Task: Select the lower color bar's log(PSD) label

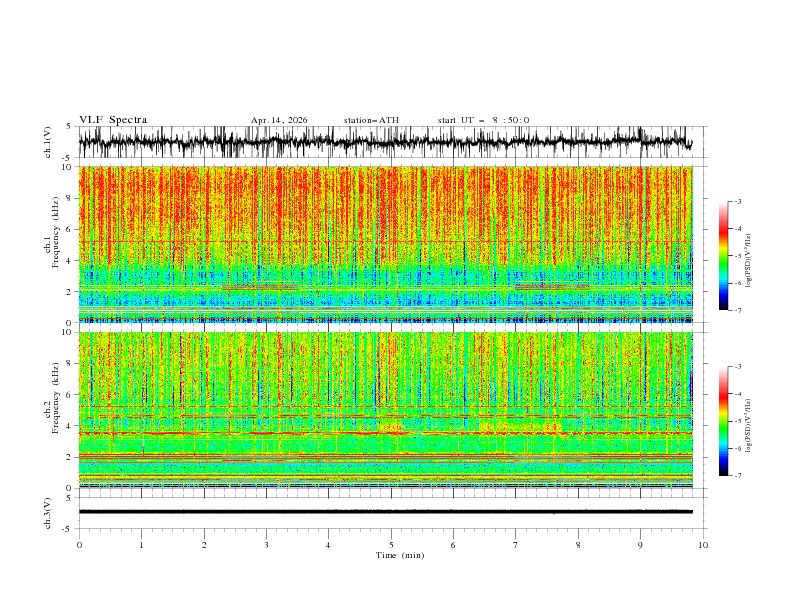Action: click(749, 426)
